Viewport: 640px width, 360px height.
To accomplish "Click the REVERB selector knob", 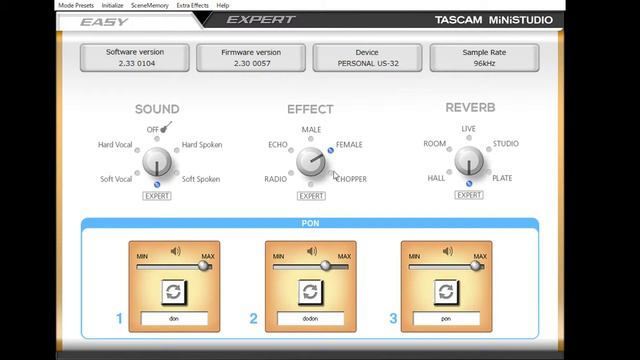I will (469, 161).
